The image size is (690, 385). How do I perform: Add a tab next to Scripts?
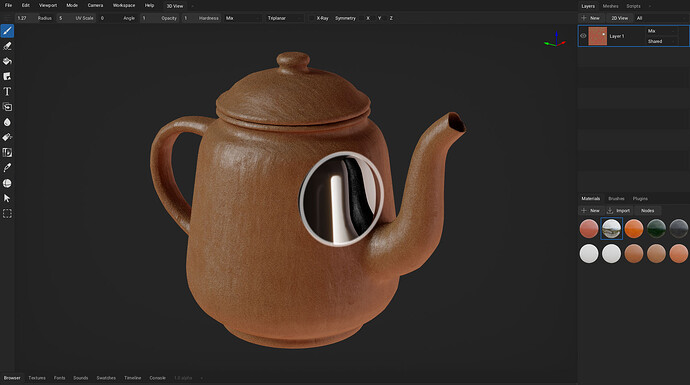(650, 6)
